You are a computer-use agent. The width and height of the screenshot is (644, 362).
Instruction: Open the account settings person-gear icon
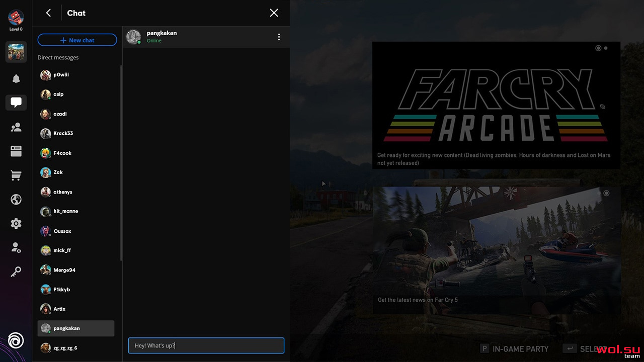16,248
